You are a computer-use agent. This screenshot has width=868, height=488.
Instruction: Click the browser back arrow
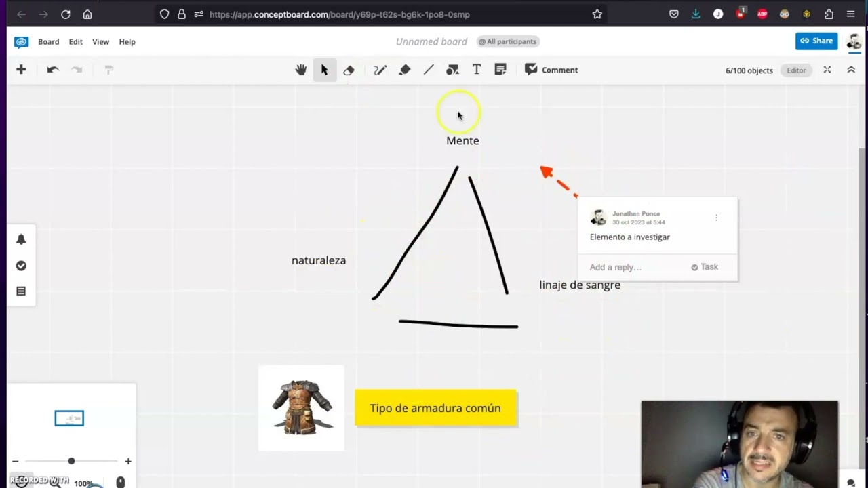21,14
